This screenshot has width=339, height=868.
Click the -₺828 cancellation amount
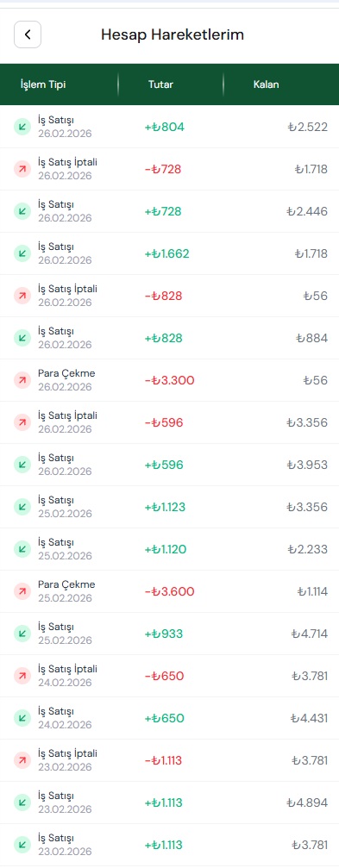click(x=163, y=296)
